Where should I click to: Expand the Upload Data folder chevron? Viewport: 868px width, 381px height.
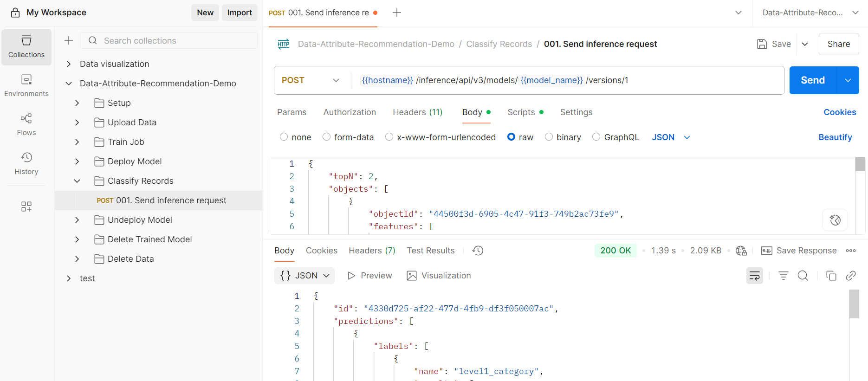tap(77, 123)
